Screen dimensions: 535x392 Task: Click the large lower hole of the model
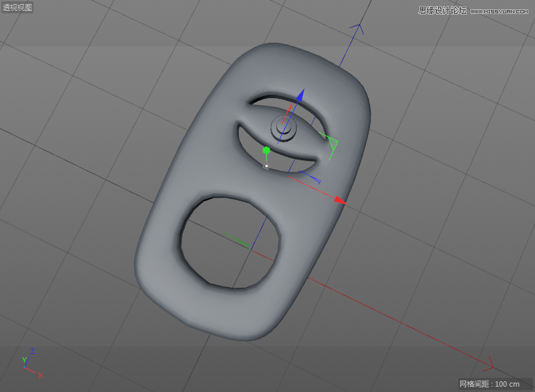coord(227,237)
